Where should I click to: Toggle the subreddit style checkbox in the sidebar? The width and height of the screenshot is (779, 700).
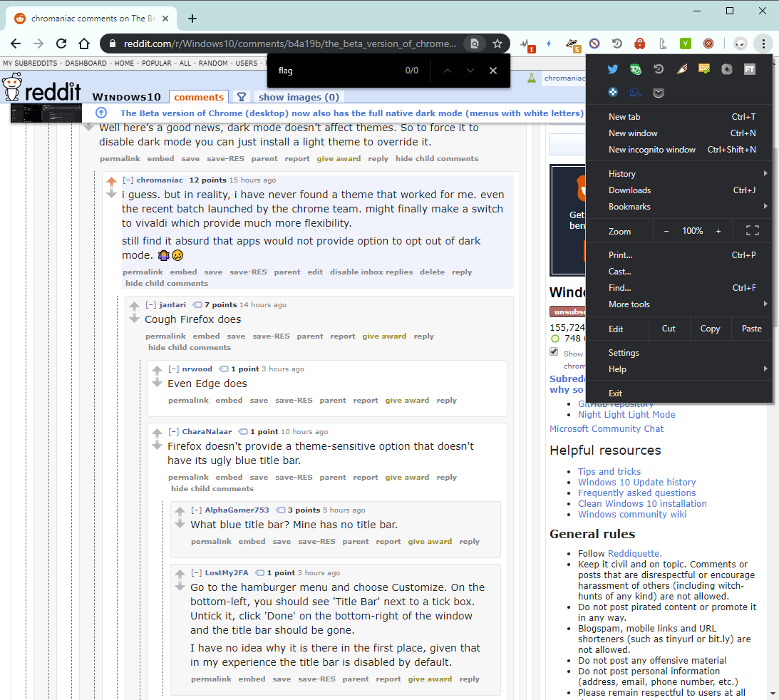554,352
